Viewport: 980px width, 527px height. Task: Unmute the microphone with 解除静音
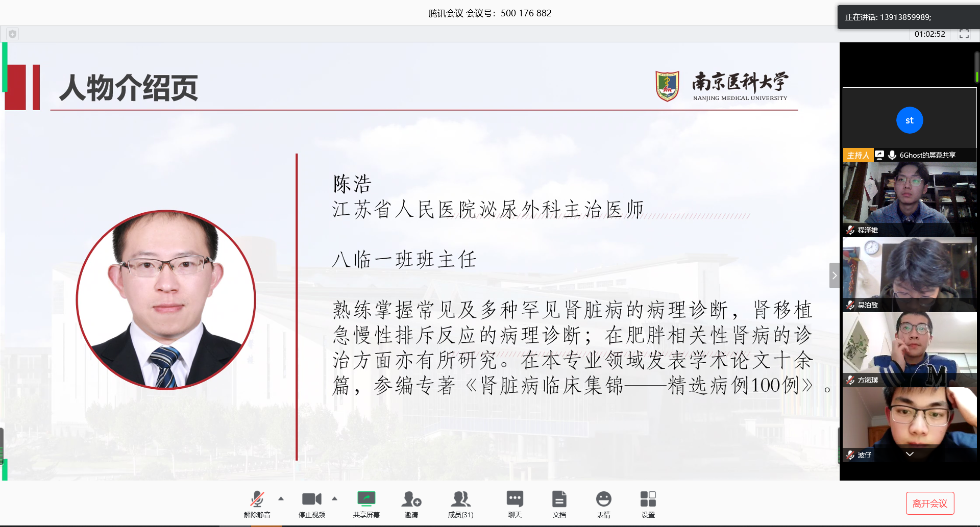(257, 504)
